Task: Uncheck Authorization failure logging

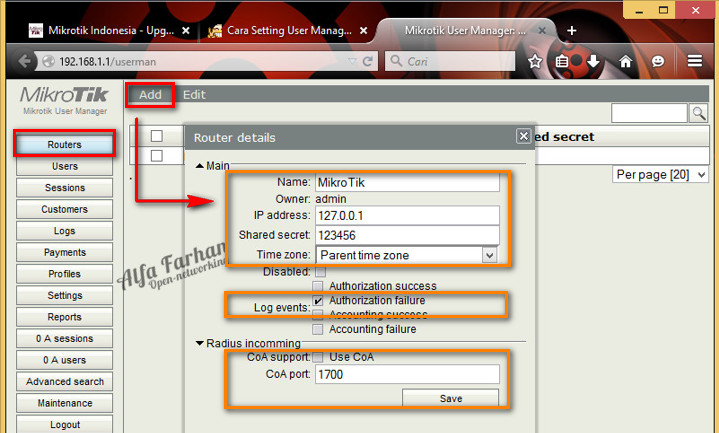Action: click(317, 300)
